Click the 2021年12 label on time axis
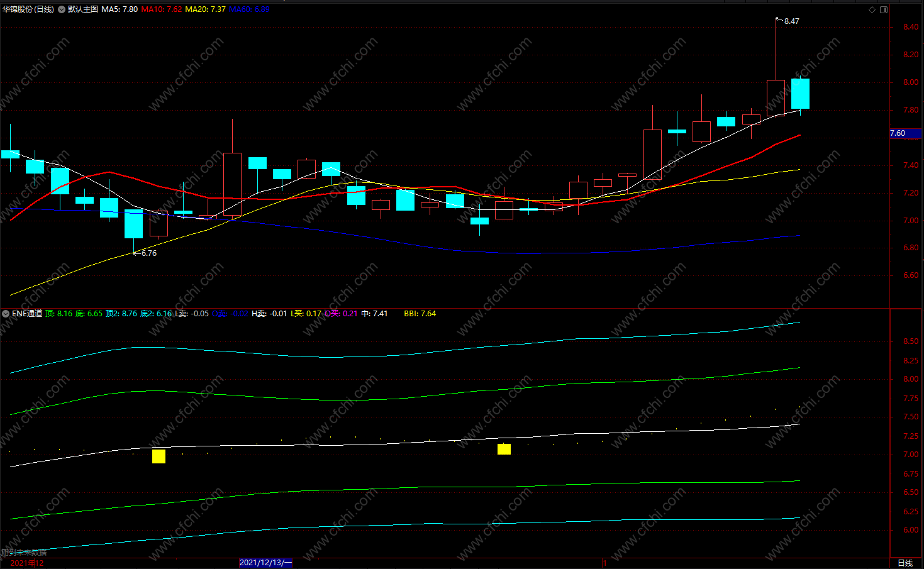 pyautogui.click(x=27, y=563)
